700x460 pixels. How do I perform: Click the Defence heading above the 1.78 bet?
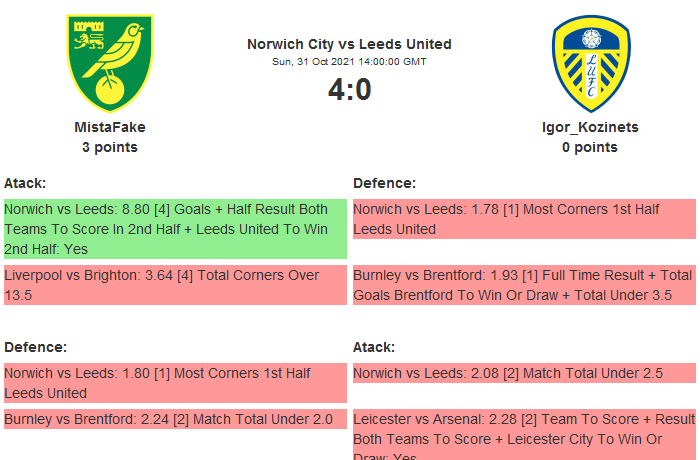384,183
